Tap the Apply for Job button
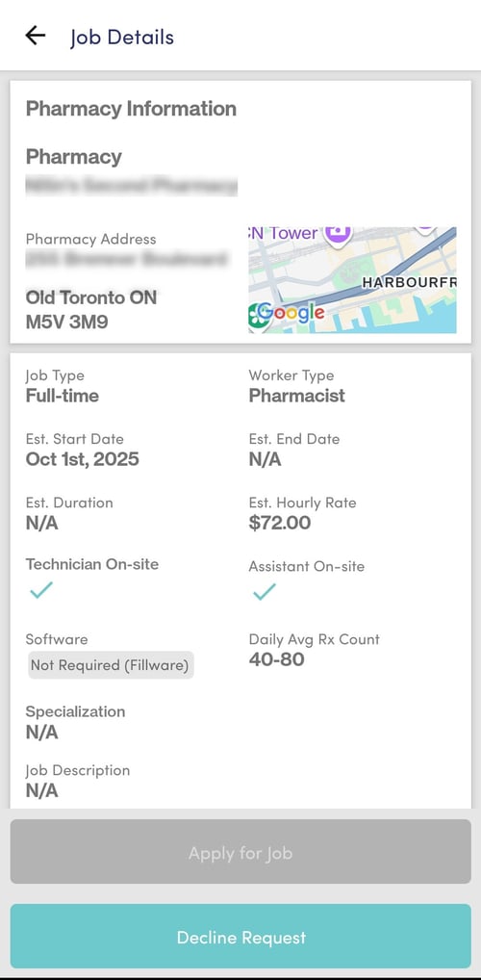Image resolution: width=481 pixels, height=980 pixels. [240, 852]
